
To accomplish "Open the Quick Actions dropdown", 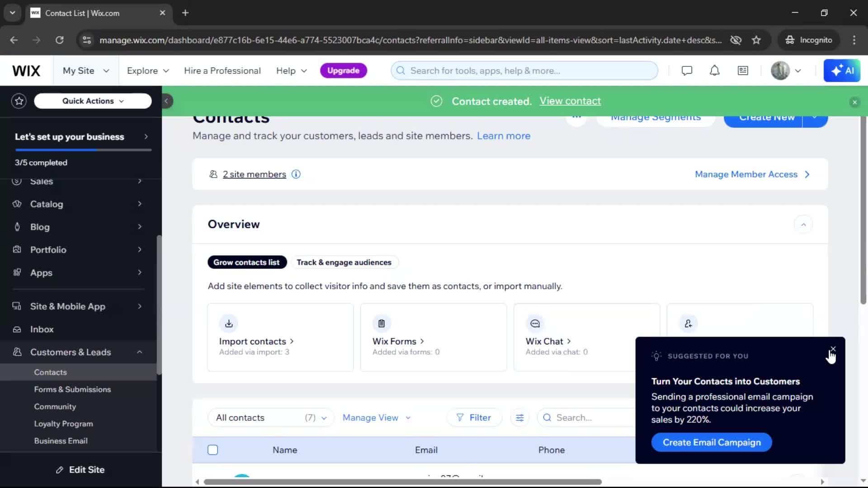I will [93, 101].
